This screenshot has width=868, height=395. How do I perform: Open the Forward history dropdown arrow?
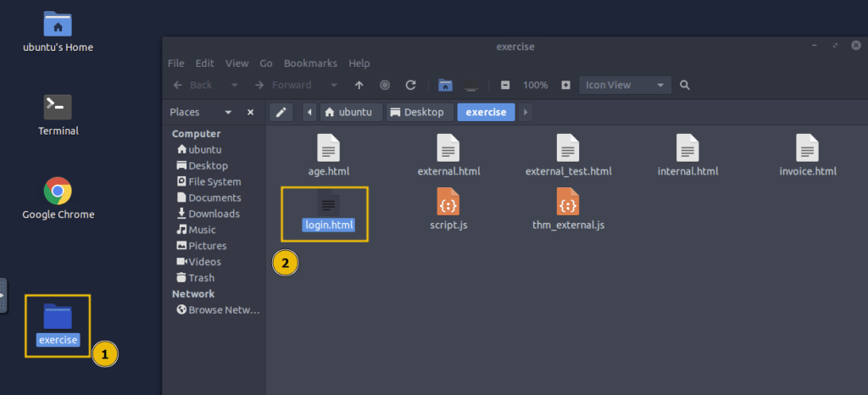click(334, 86)
